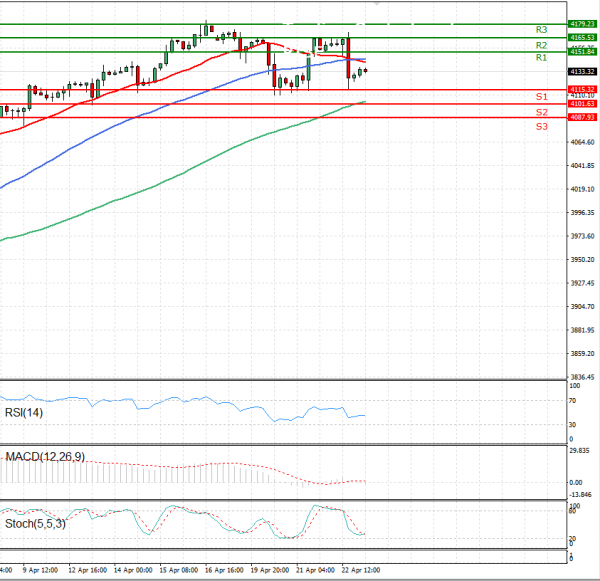
Task: Select the 4165.53 price tag
Action: pyautogui.click(x=582, y=38)
